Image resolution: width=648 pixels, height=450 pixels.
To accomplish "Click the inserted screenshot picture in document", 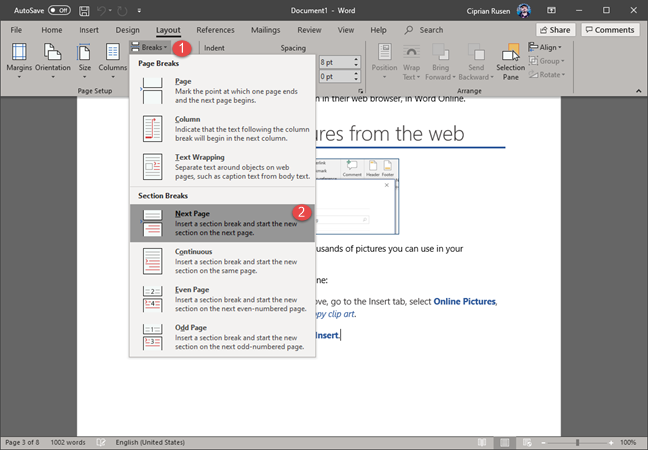I will coord(357,196).
